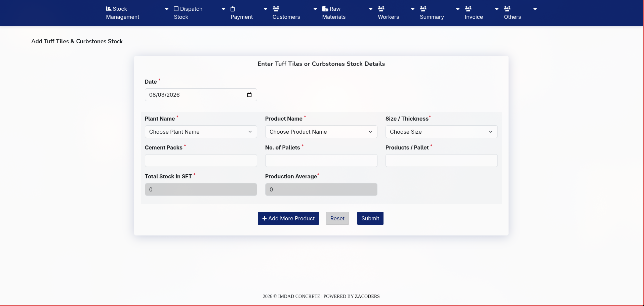Image resolution: width=644 pixels, height=306 pixels.
Task: Click the Customers people icon
Action: [276, 9]
